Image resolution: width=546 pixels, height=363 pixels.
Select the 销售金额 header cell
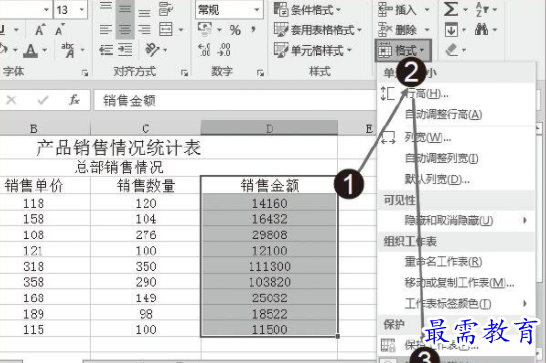(269, 185)
